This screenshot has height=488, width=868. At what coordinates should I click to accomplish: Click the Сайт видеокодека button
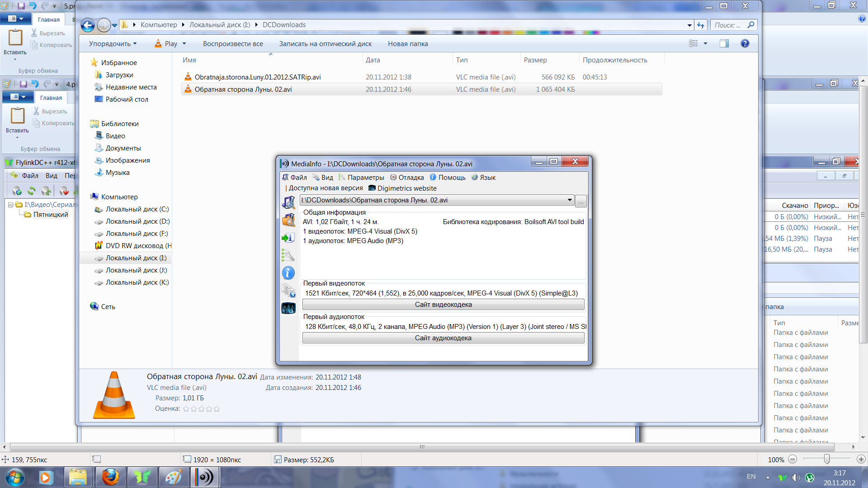click(x=443, y=305)
